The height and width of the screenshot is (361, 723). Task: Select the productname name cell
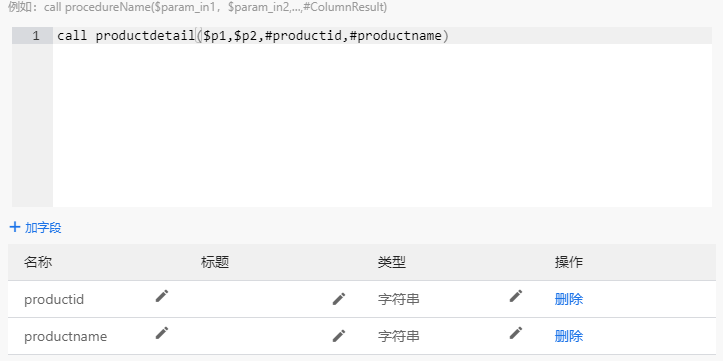[65, 337]
